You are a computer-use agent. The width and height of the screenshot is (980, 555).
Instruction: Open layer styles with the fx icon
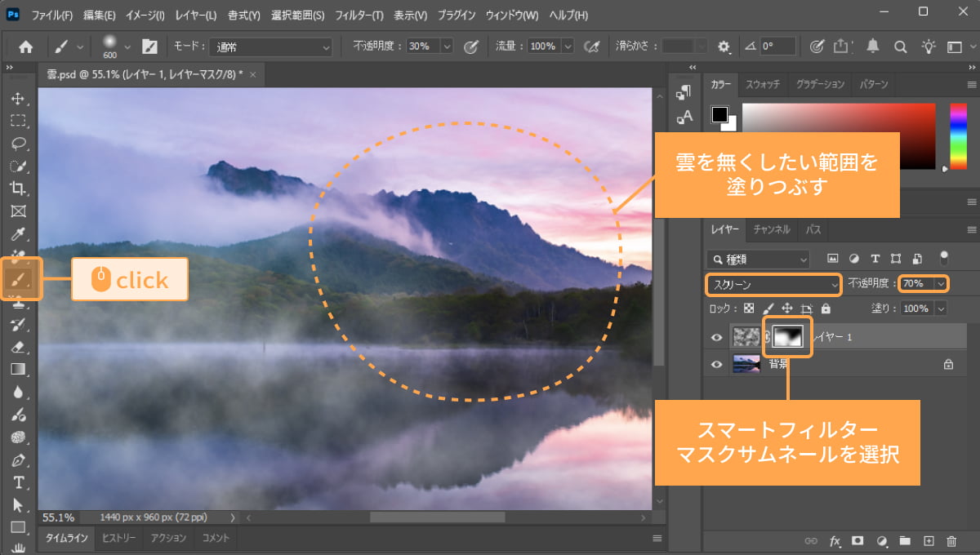point(834,540)
